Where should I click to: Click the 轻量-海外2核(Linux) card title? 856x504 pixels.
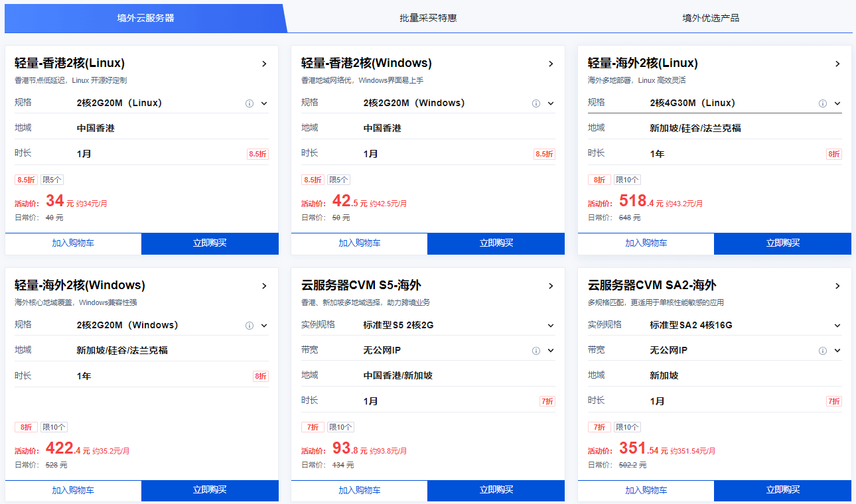coord(642,64)
